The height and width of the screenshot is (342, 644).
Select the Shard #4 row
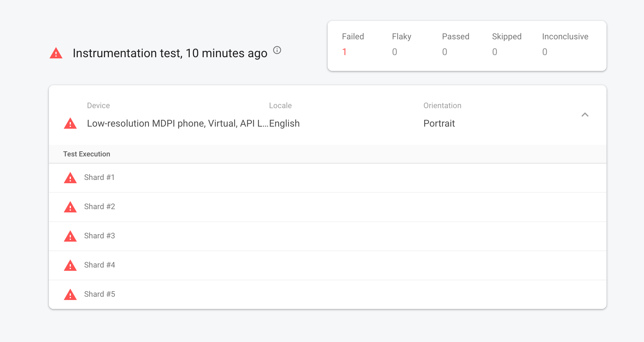328,265
